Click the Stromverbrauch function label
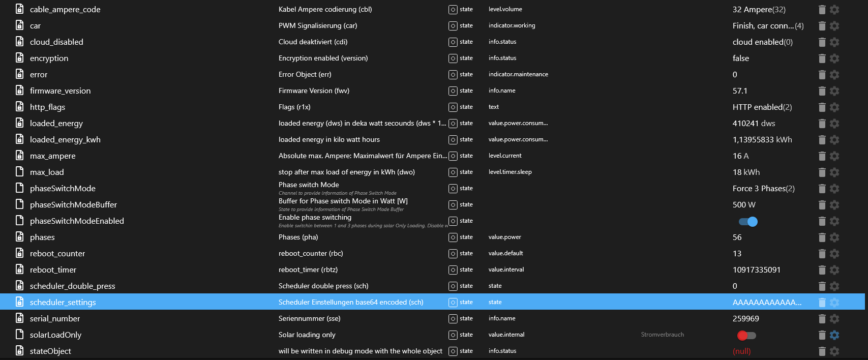Viewport: 868px width, 360px height. [662, 335]
